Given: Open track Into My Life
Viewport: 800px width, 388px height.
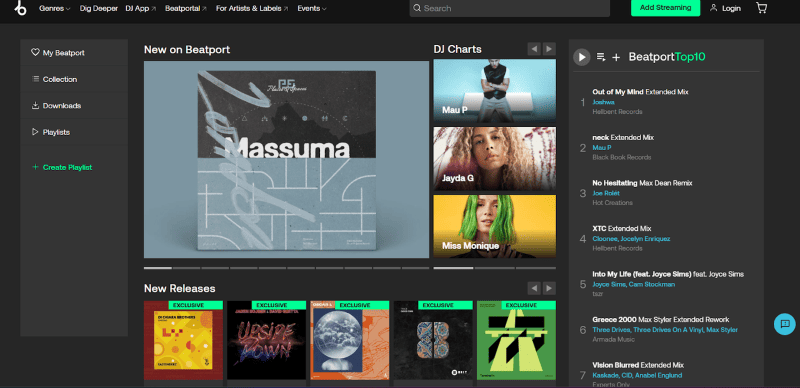Looking at the screenshot, I should tap(668, 274).
